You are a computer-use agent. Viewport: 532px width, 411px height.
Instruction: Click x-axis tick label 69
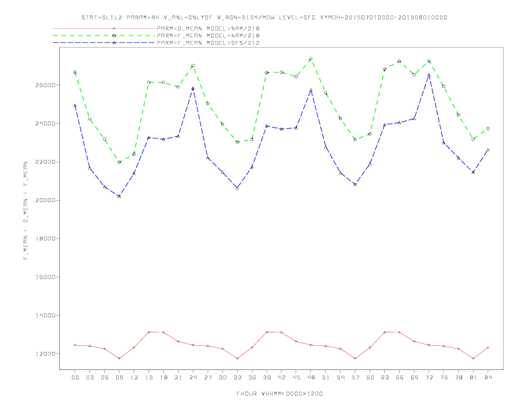[414, 377]
